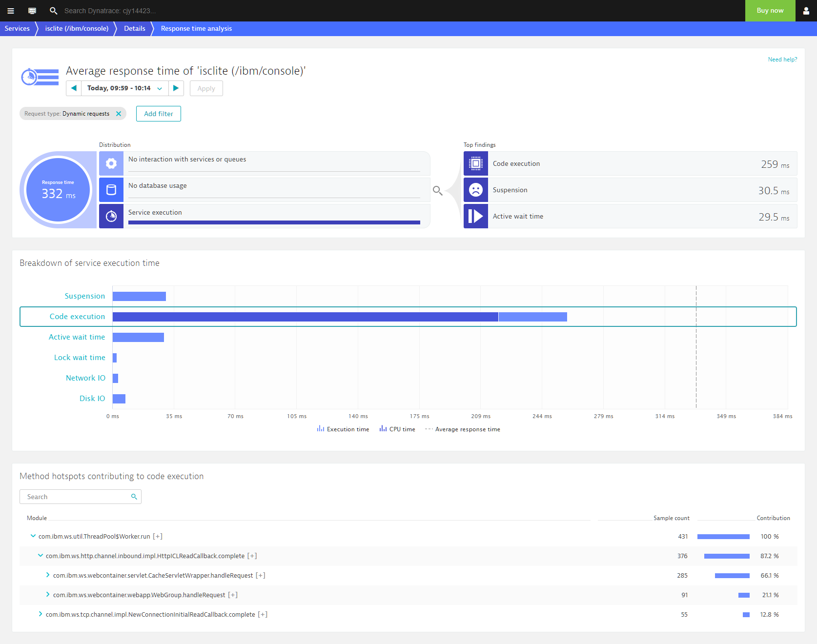Viewport: 817px width, 644px height.
Task: Click the Sample count column header
Action: 672,518
